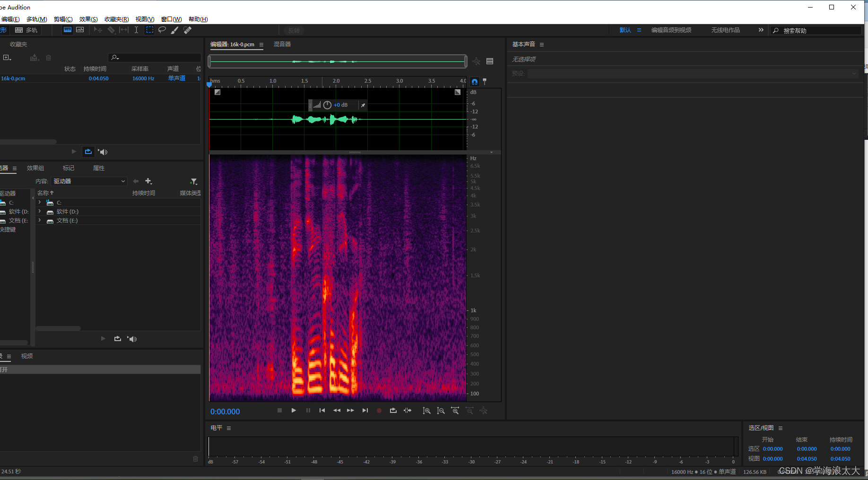Viewport: 868px width, 480px height.
Task: Open the media browser filter dropdown
Action: coord(193,181)
